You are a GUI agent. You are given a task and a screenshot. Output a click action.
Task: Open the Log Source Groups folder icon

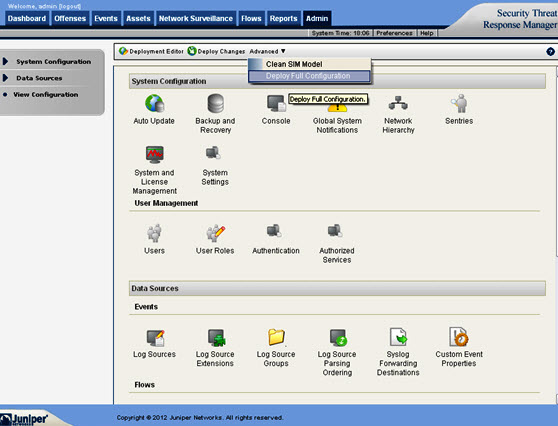277,337
